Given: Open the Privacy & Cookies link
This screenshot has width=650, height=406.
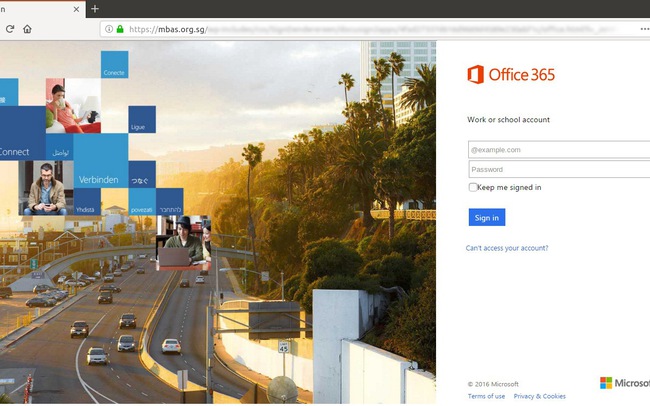Looking at the screenshot, I should (x=539, y=396).
